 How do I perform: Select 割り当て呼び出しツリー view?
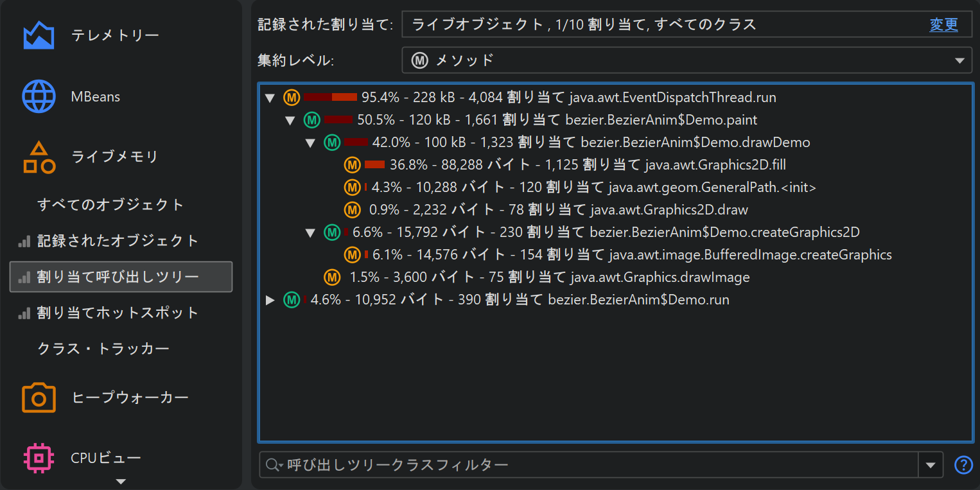pyautogui.click(x=121, y=277)
